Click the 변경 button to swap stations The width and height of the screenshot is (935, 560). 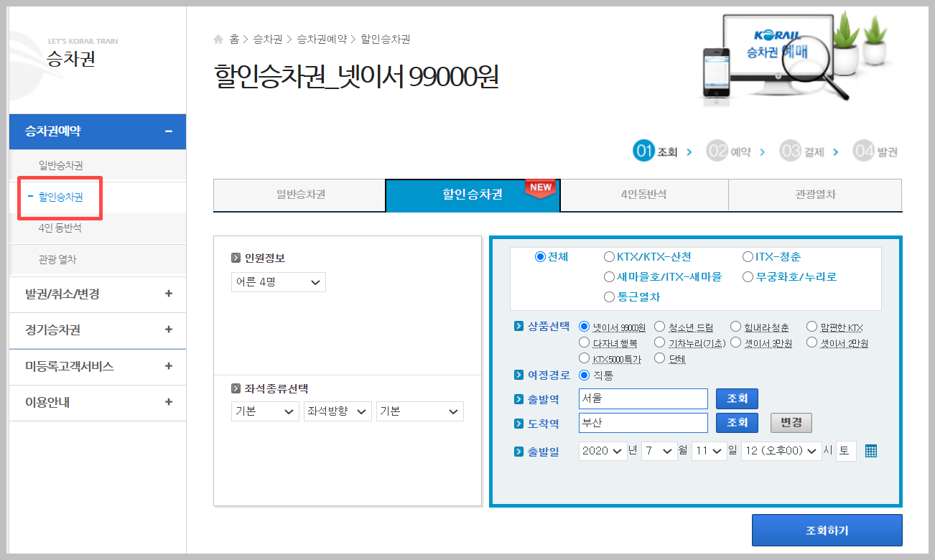pyautogui.click(x=791, y=423)
